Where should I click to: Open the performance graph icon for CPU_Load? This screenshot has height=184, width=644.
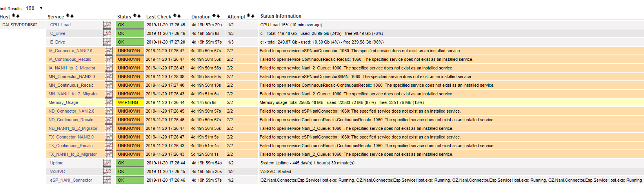point(107,25)
